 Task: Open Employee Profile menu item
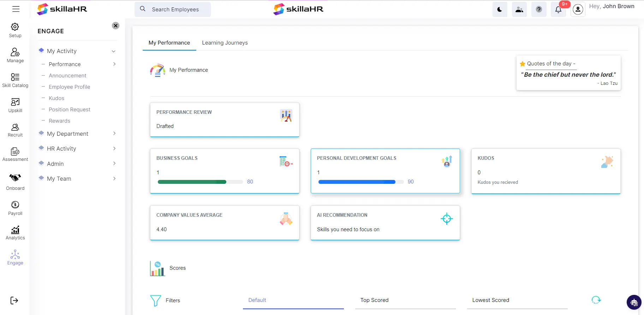pos(70,87)
